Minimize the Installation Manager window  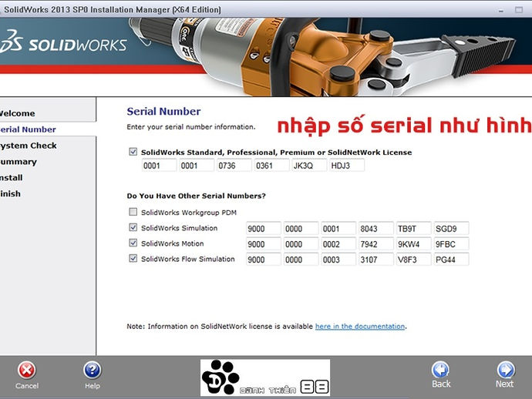click(x=501, y=10)
